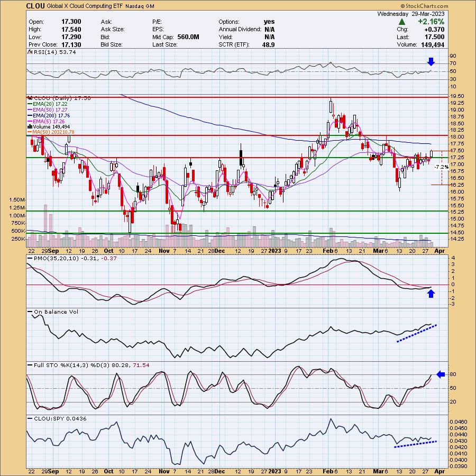The width and height of the screenshot is (476, 476).
Task: Click the EMA(5) 17.26 legend entry
Action: tap(49, 121)
